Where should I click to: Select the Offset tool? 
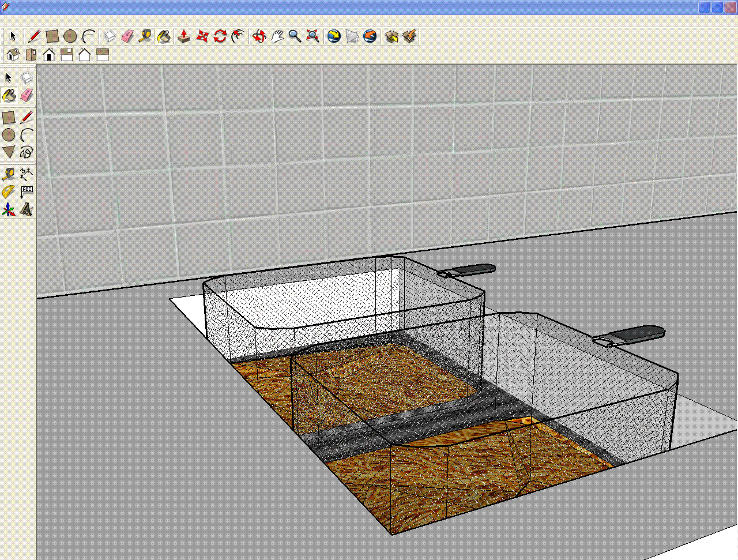238,36
